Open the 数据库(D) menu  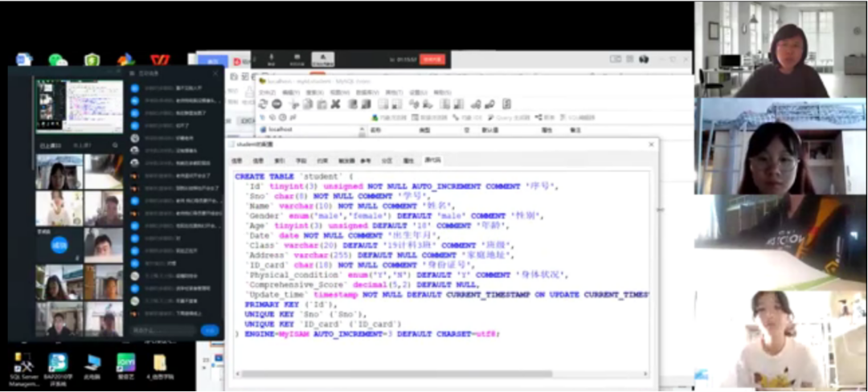click(x=367, y=92)
